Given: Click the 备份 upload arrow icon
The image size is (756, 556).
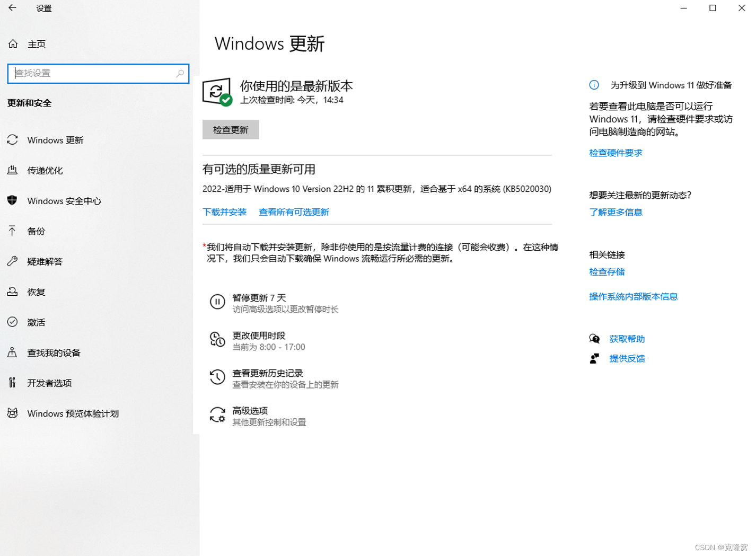Looking at the screenshot, I should tap(13, 231).
